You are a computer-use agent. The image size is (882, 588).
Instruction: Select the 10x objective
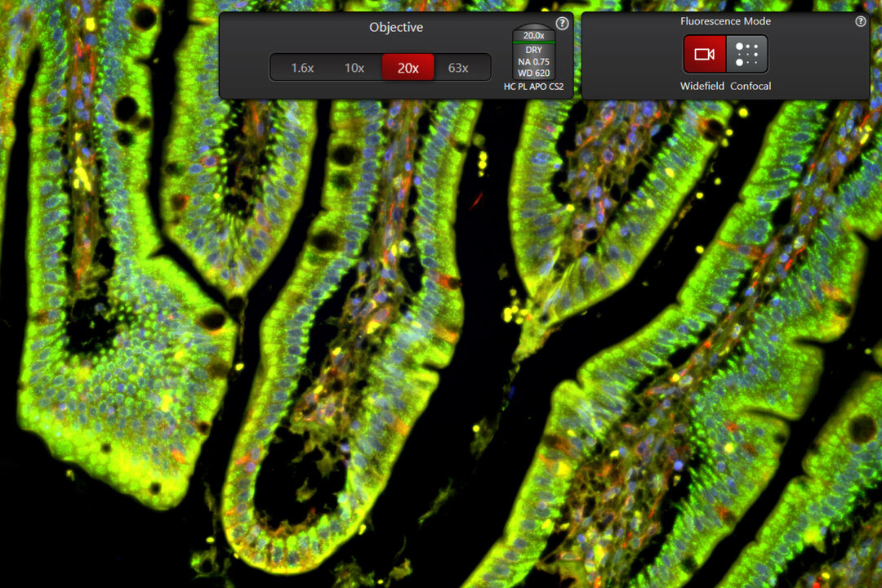[354, 68]
